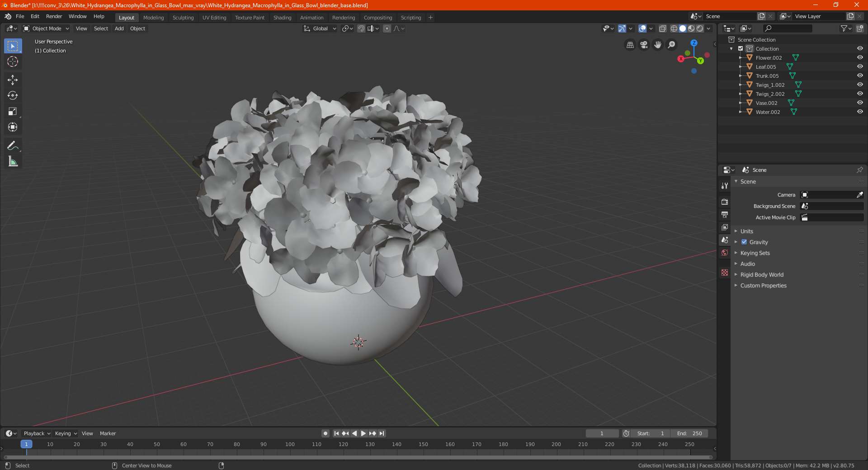
Task: Hide Vase.002 object
Action: coord(860,103)
